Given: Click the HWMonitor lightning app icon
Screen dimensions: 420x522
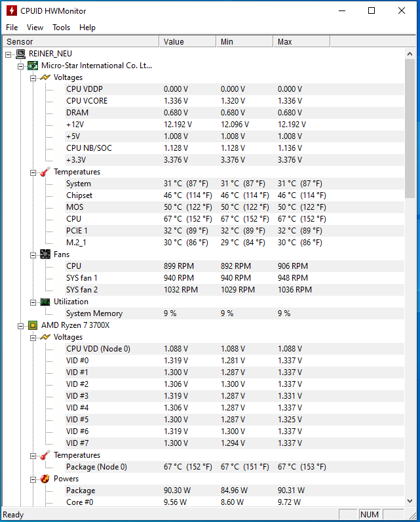Looking at the screenshot, I should click(12, 10).
